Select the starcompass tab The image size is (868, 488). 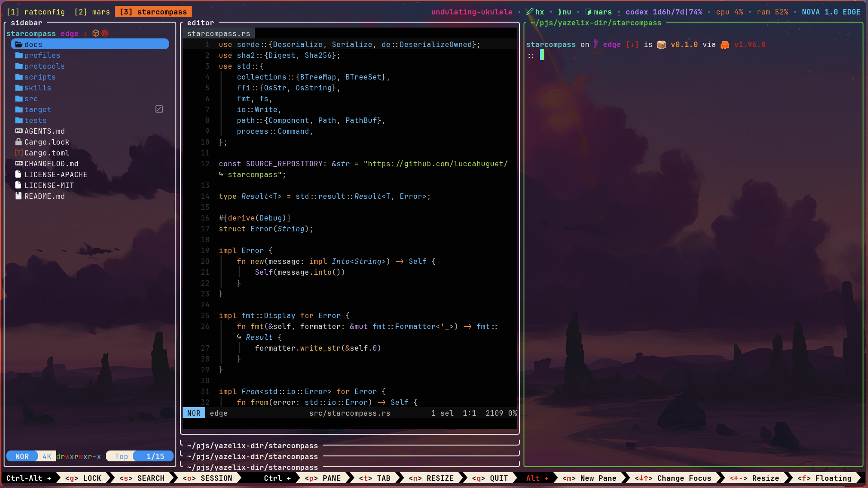[153, 12]
